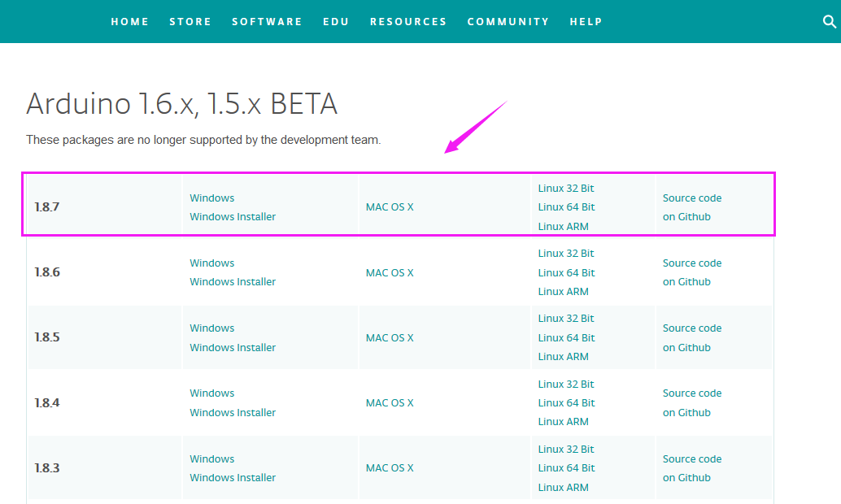Viewport: 841px width, 504px height.
Task: Download Windows zip for version 1.8.4
Action: coord(211,393)
